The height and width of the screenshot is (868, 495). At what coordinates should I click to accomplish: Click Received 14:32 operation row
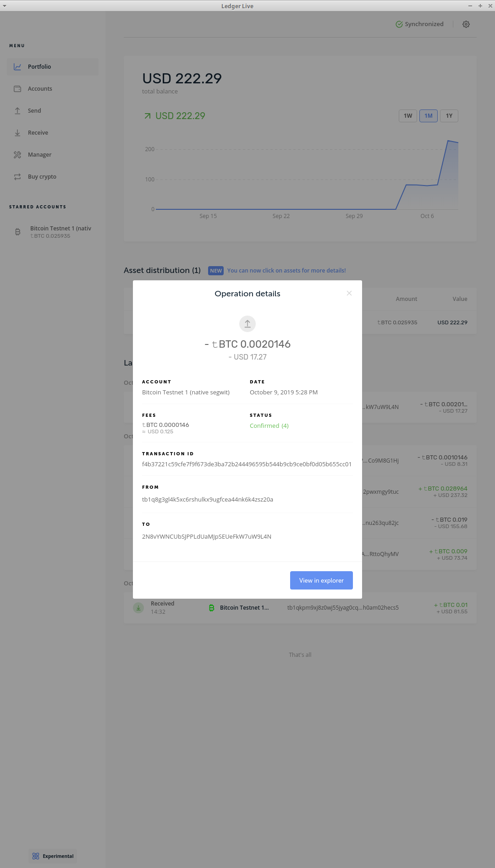300,608
